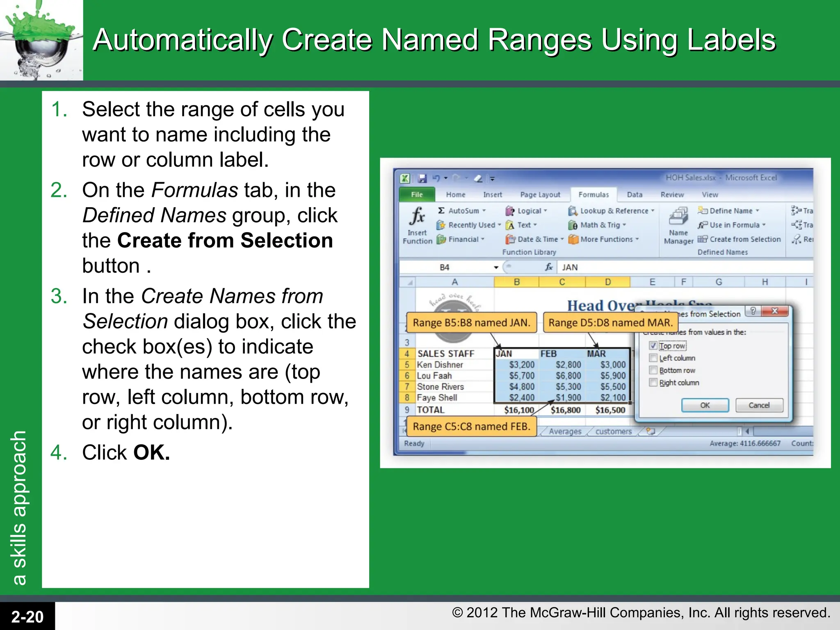Image resolution: width=840 pixels, height=630 pixels.
Task: Open the Financial functions list
Action: click(x=461, y=240)
